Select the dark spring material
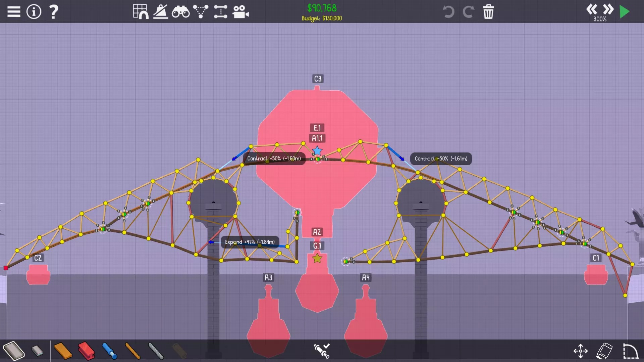 point(179,351)
